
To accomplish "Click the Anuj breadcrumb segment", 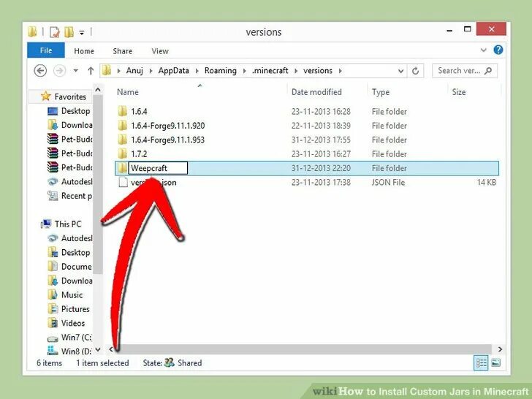I will pos(134,71).
